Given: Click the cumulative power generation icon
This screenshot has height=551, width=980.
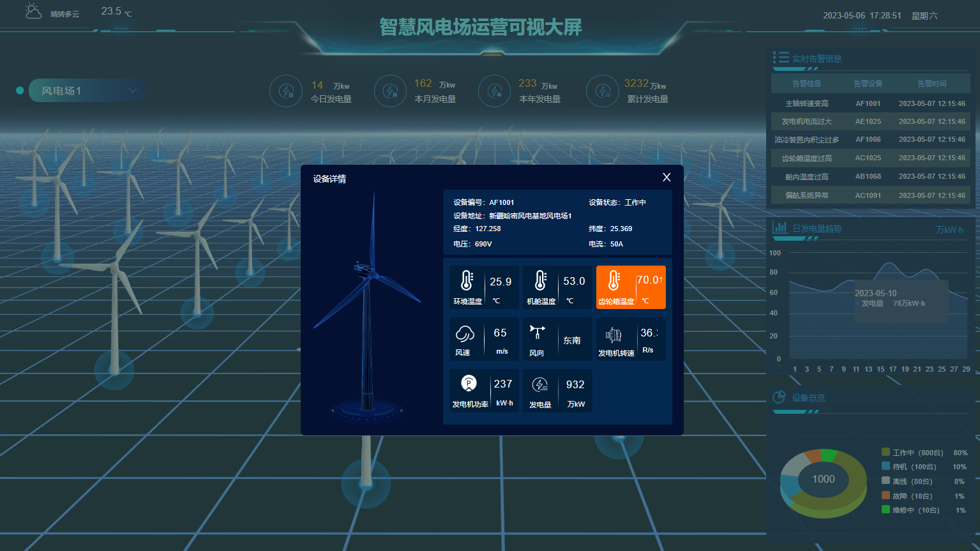Looking at the screenshot, I should [602, 91].
